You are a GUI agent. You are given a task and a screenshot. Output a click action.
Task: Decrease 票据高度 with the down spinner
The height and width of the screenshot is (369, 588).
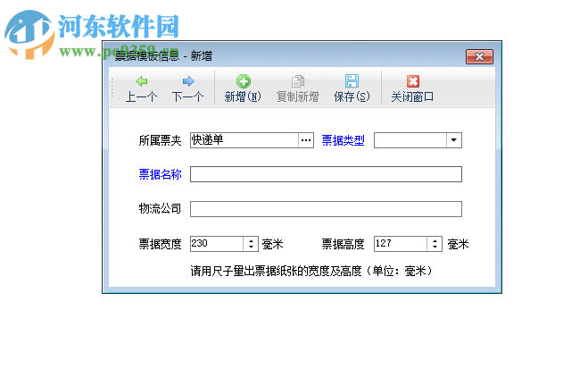click(435, 247)
